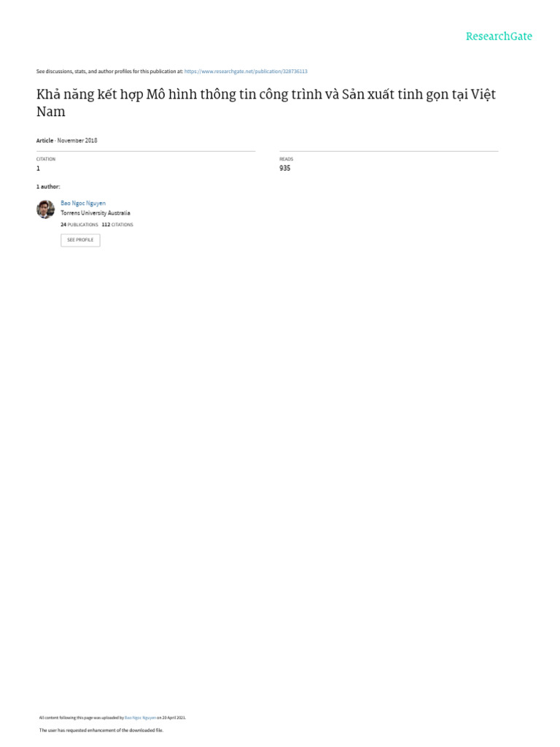This screenshot has width=560, height=747.
Task: Open the Bao Ngoc Nguyen author link
Action: click(x=83, y=203)
